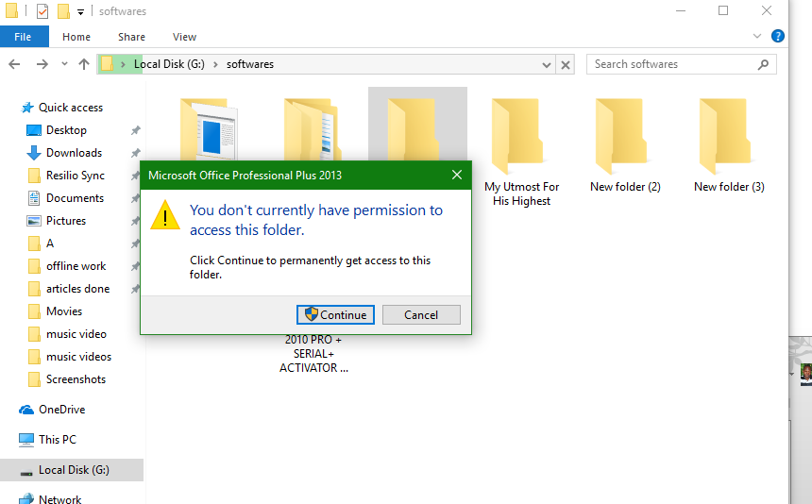Open the A folder in the sidebar
Viewport: 812px width, 504px height.
pyautogui.click(x=50, y=244)
